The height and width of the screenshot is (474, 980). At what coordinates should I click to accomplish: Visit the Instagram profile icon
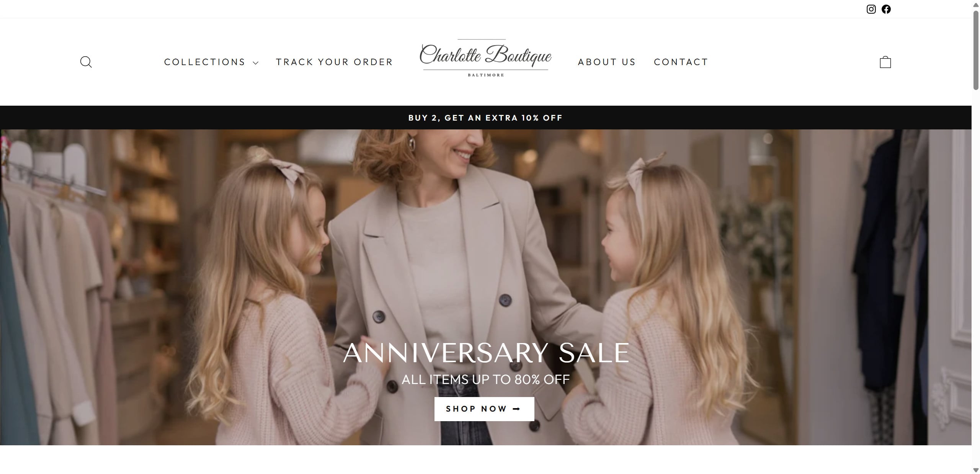tap(871, 9)
